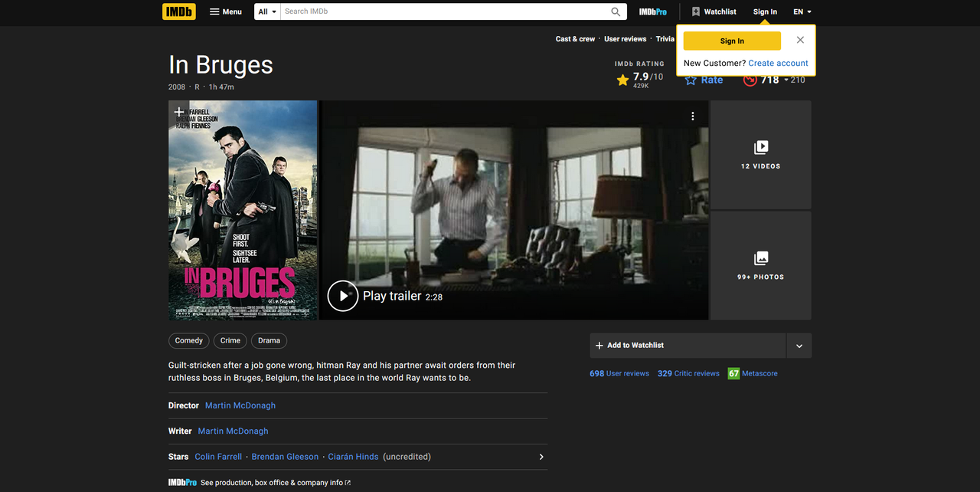Close the sign-in popup

800,40
